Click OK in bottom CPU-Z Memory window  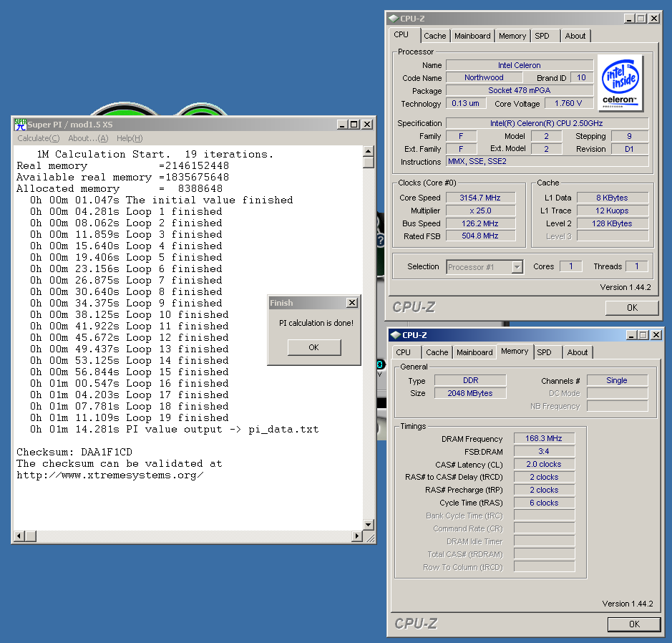pyautogui.click(x=634, y=624)
